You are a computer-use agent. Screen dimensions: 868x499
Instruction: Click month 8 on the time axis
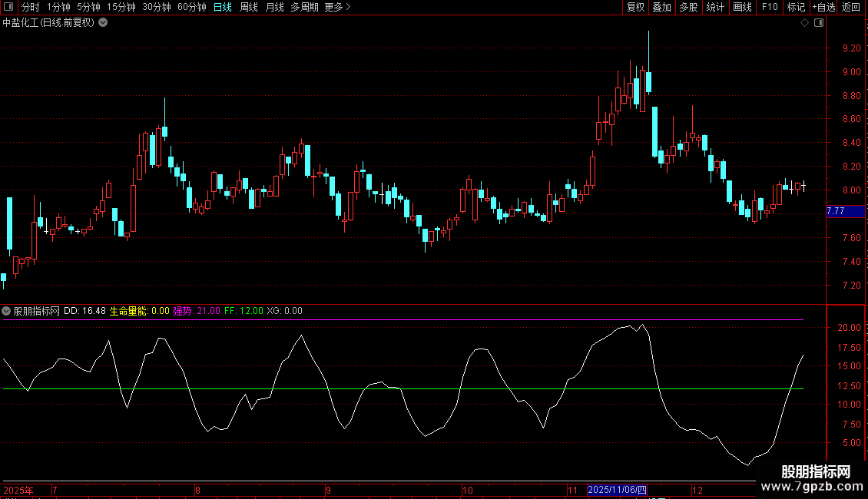click(197, 490)
